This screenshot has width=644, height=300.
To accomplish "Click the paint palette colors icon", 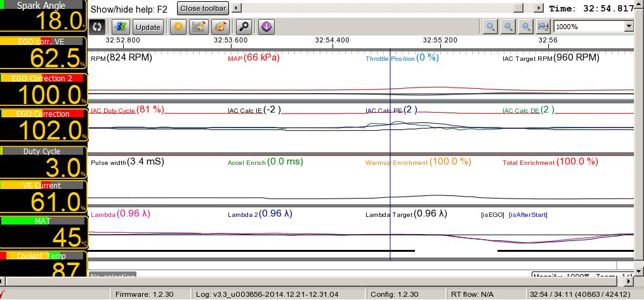I will click(x=221, y=27).
